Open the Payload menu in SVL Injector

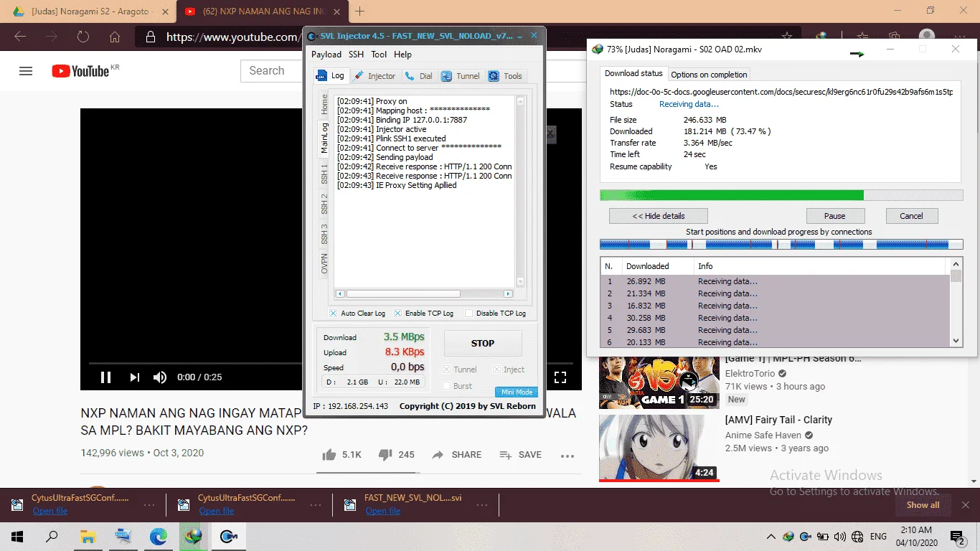[x=326, y=55]
